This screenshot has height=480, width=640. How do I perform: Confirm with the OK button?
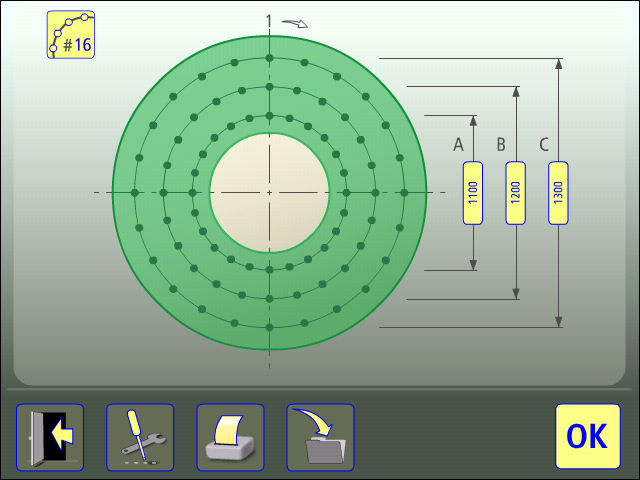(586, 437)
